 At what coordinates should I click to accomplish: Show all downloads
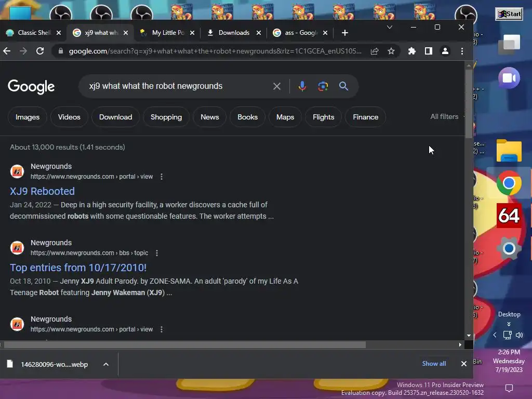(434, 364)
